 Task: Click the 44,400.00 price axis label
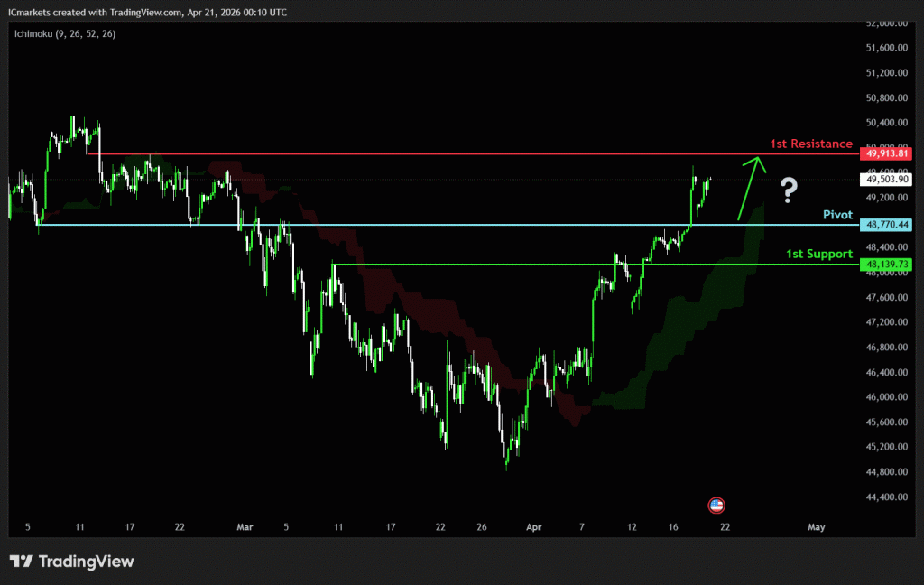pos(887,497)
